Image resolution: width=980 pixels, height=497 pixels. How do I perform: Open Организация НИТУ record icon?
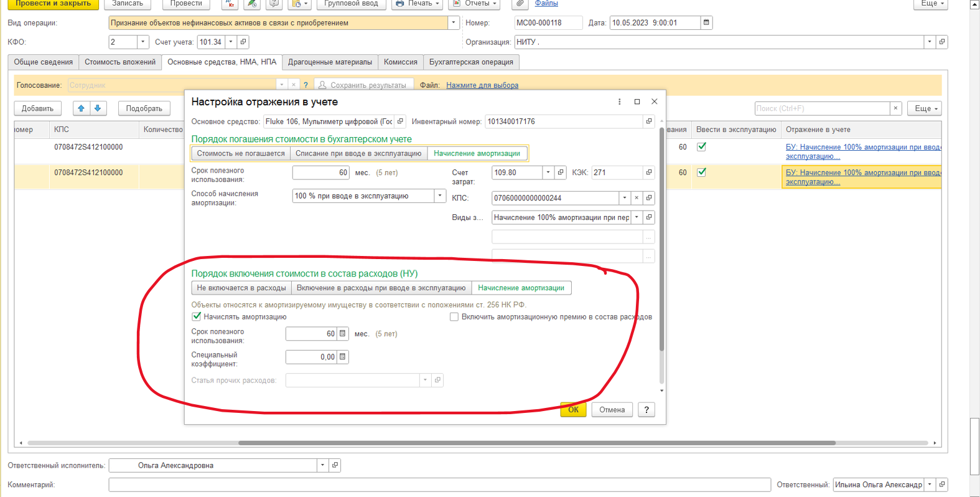point(942,42)
